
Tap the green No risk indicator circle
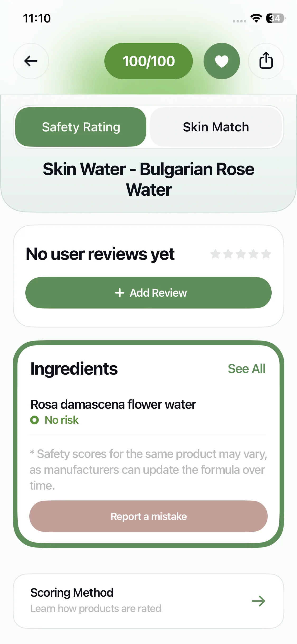pos(35,420)
